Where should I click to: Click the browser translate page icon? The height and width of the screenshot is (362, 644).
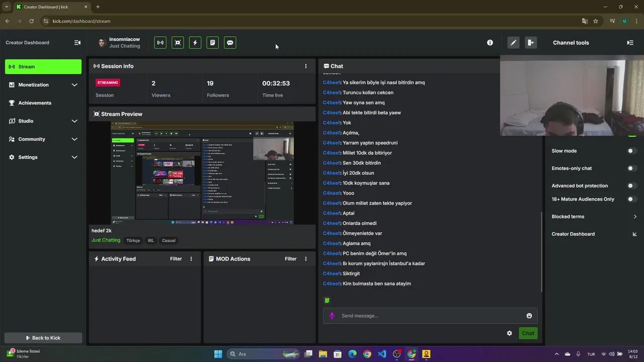585,21
